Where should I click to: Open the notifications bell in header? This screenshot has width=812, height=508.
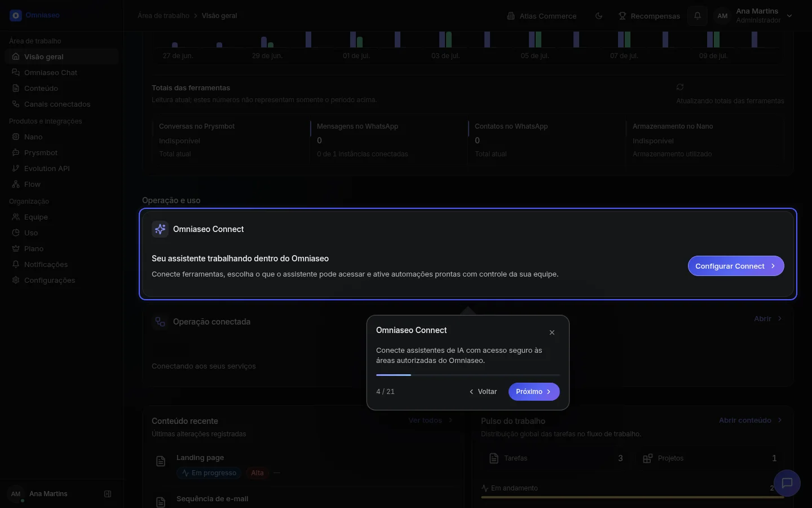coord(698,16)
